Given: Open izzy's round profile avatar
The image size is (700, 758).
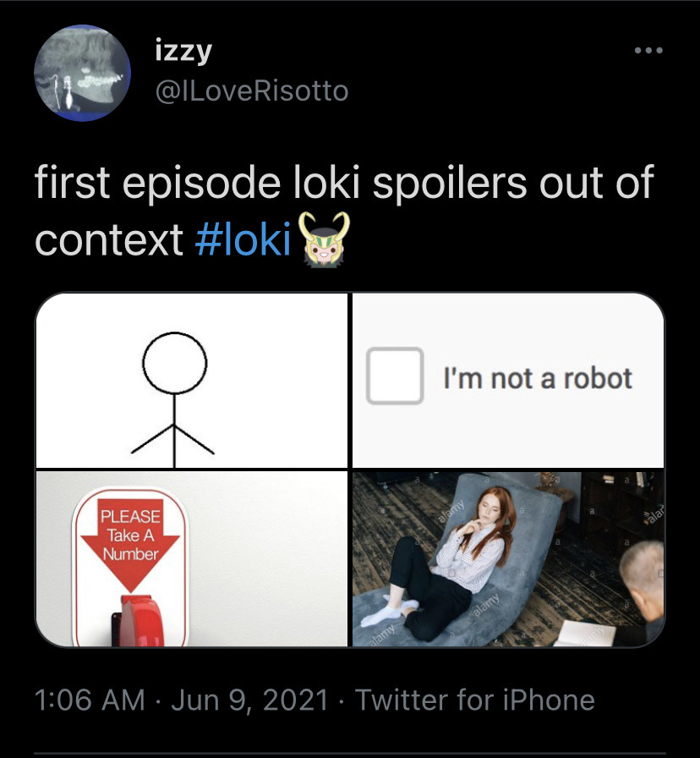Looking at the screenshot, I should 82,73.
